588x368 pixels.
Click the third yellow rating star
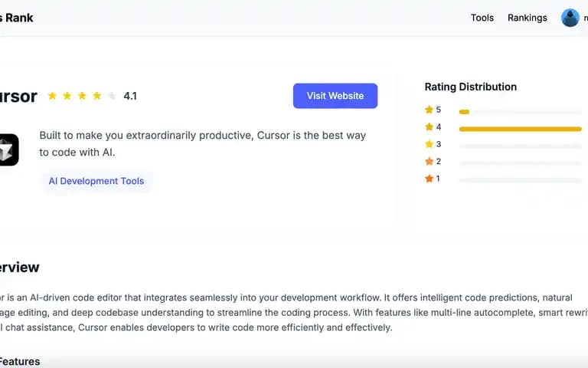pyautogui.click(x=82, y=96)
